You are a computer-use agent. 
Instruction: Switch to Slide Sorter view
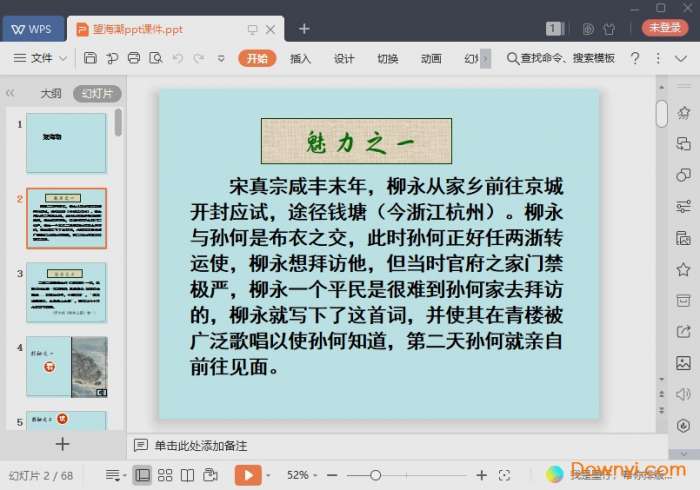click(x=165, y=475)
